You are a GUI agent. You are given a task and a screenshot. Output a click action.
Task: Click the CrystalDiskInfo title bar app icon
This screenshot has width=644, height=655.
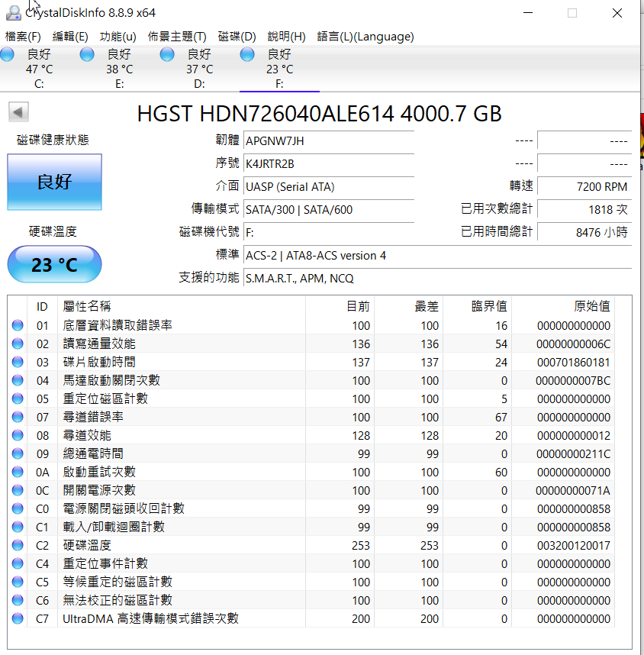[x=13, y=13]
